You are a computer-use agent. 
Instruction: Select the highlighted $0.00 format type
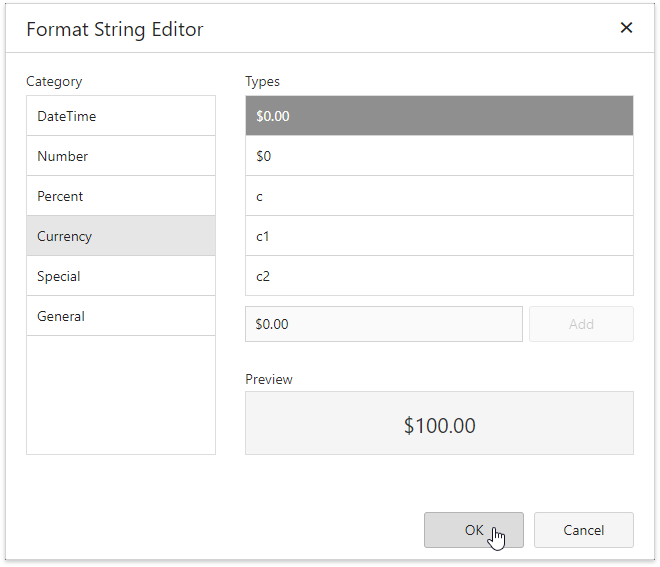[x=439, y=116]
